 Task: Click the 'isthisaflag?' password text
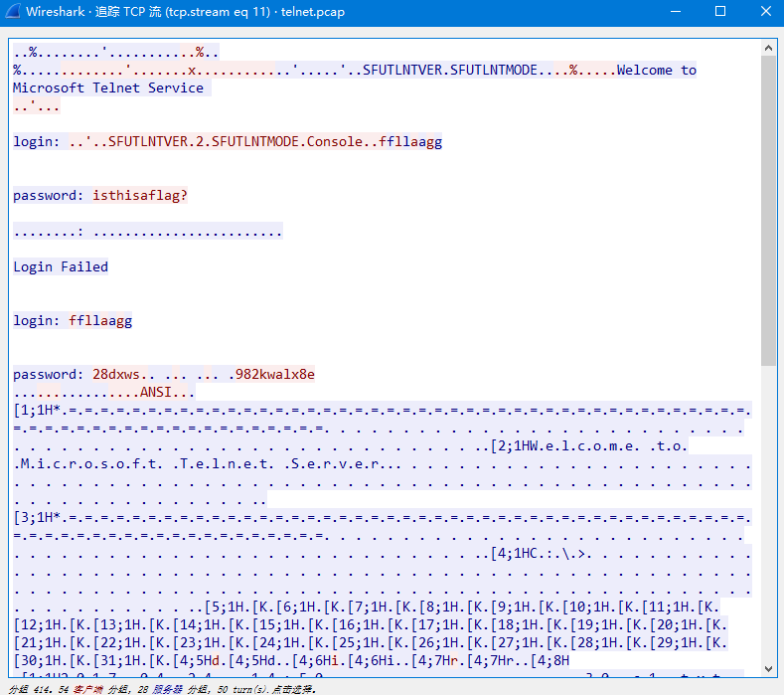click(140, 195)
